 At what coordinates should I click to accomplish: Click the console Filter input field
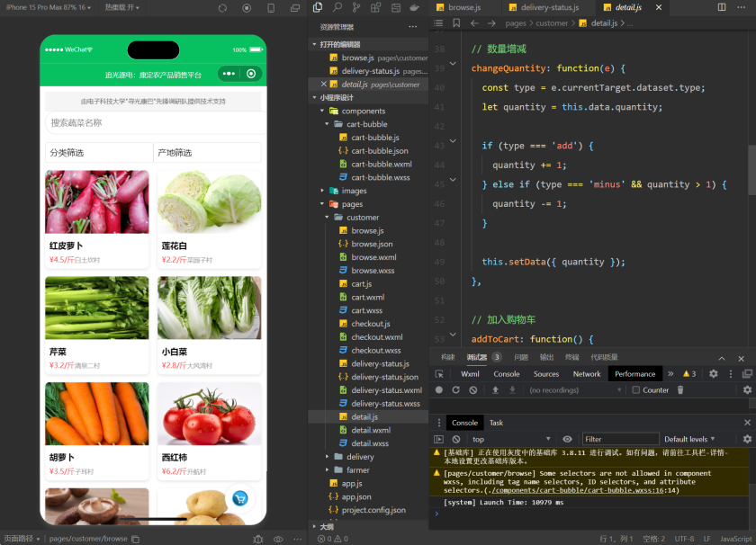pyautogui.click(x=619, y=439)
